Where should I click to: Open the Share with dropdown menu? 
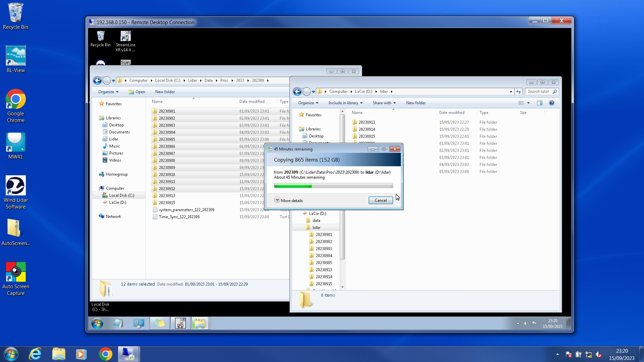[x=384, y=103]
